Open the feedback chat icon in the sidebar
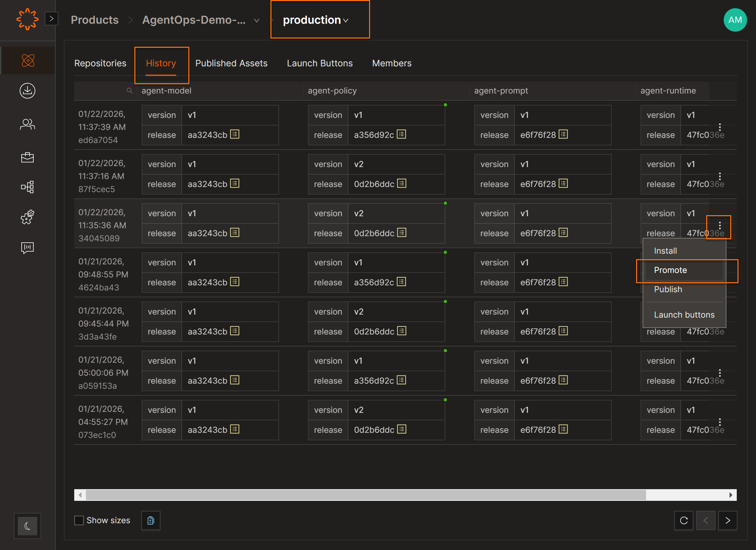Image resolution: width=756 pixels, height=550 pixels. (x=27, y=247)
